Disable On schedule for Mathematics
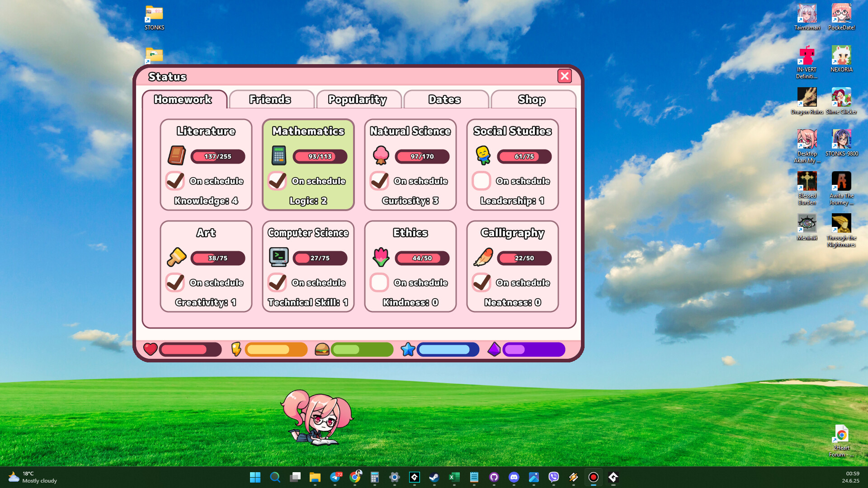The width and height of the screenshot is (868, 488). [277, 181]
